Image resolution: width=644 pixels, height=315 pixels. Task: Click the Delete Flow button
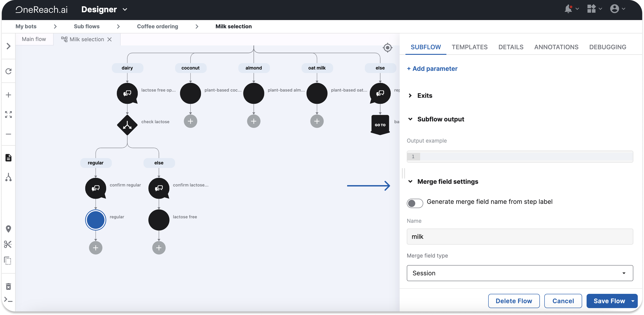pyautogui.click(x=514, y=301)
